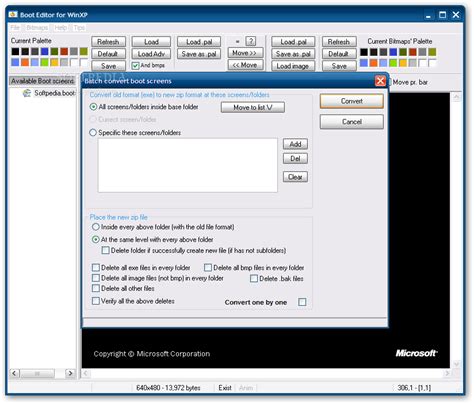The width and height of the screenshot is (474, 404).
Task: Open the File menu
Action: [x=15, y=28]
